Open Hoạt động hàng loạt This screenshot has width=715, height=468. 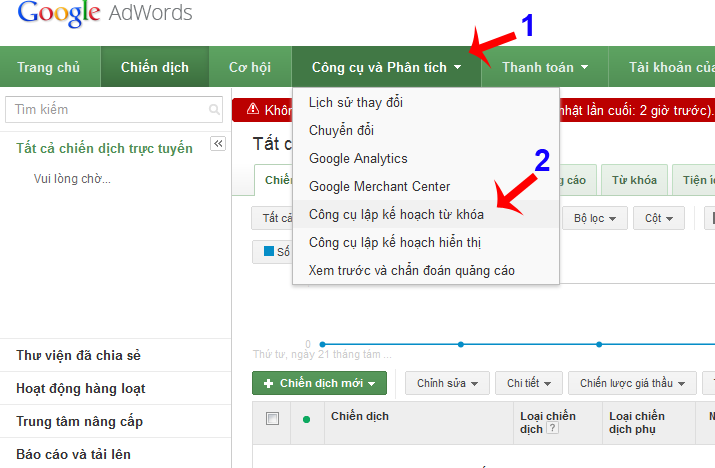tap(81, 389)
